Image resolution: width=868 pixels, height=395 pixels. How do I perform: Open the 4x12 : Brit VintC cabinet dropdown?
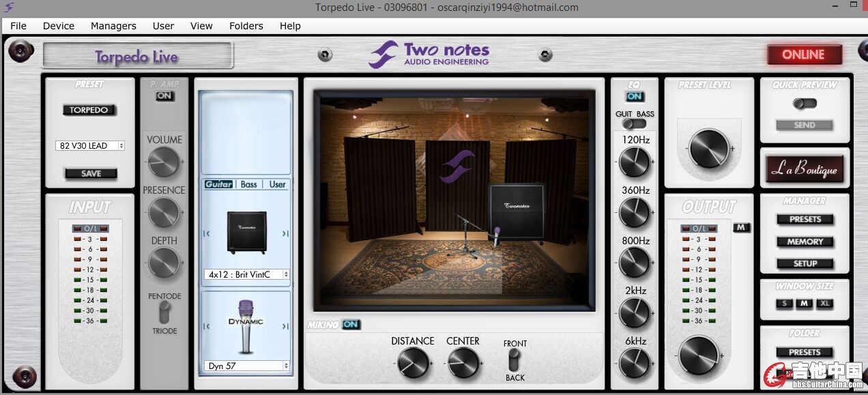click(x=246, y=274)
